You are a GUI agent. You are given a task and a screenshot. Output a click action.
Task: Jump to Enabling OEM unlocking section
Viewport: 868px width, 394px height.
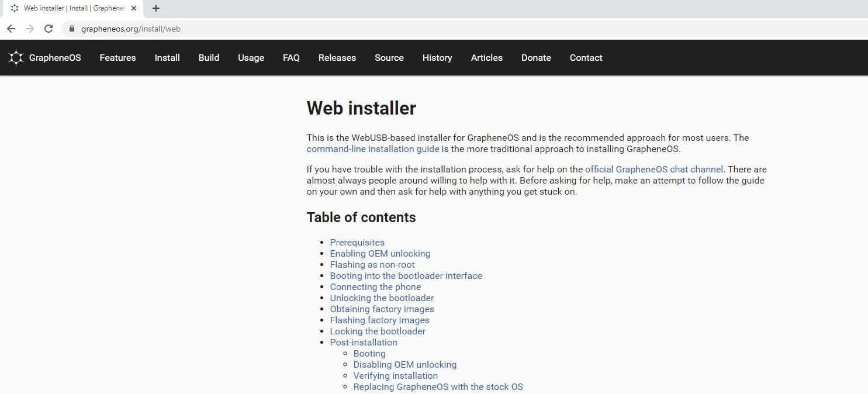tap(380, 254)
